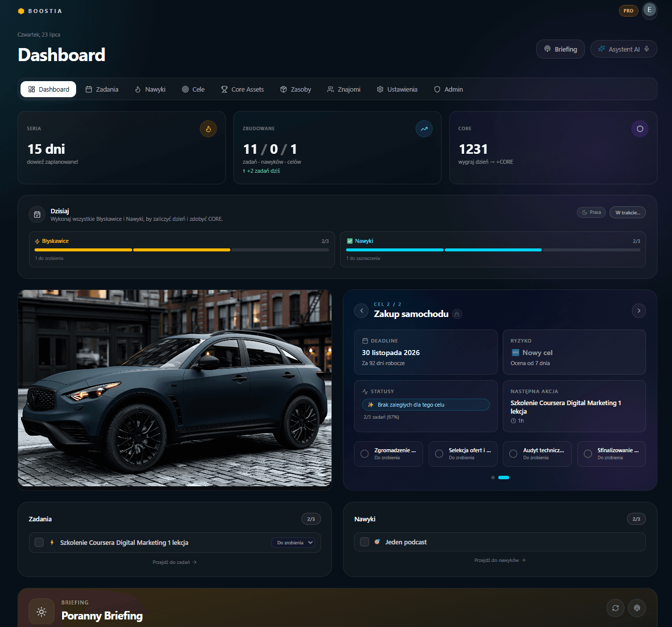
Task: Click the lightning bolt icon next to Błyskawice
Action: click(x=37, y=241)
